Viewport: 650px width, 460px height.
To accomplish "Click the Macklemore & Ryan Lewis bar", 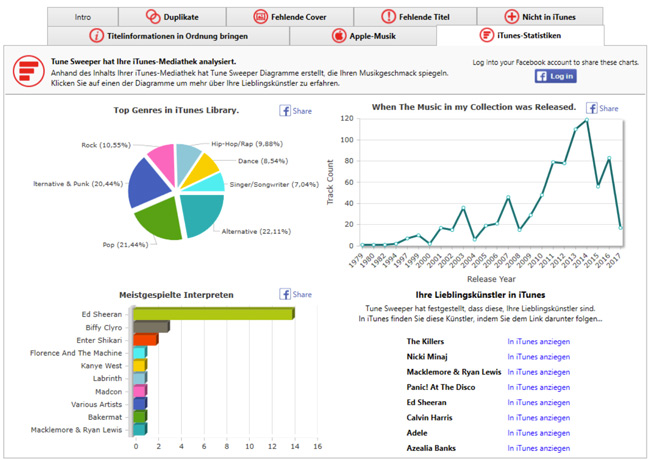I will point(140,429).
